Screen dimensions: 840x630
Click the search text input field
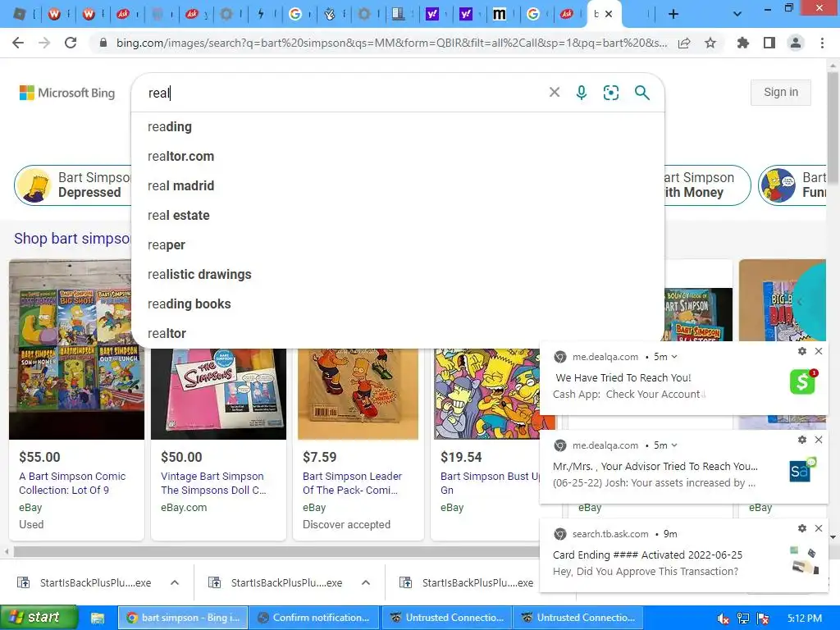pyautogui.click(x=343, y=93)
